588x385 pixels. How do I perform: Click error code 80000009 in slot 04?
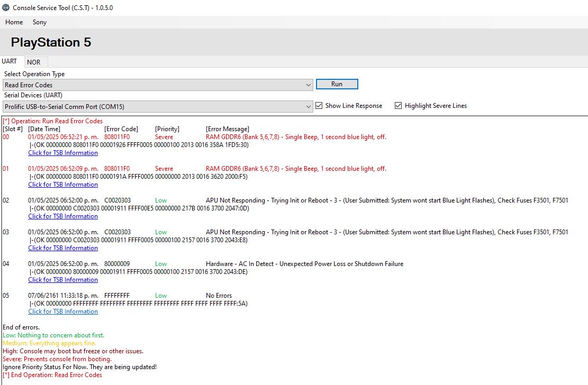pyautogui.click(x=117, y=264)
